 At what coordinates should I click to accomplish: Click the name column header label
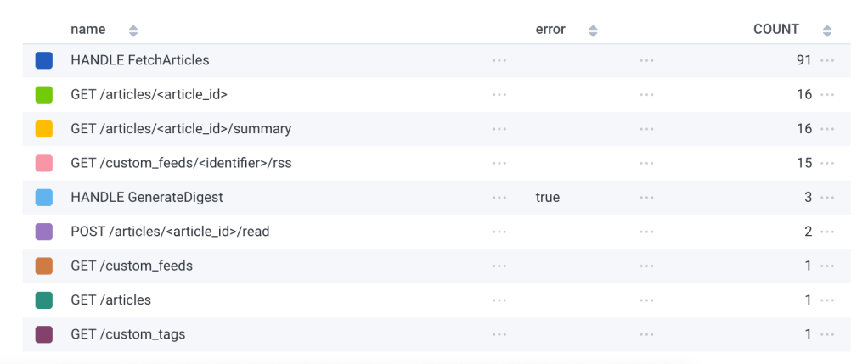click(88, 30)
